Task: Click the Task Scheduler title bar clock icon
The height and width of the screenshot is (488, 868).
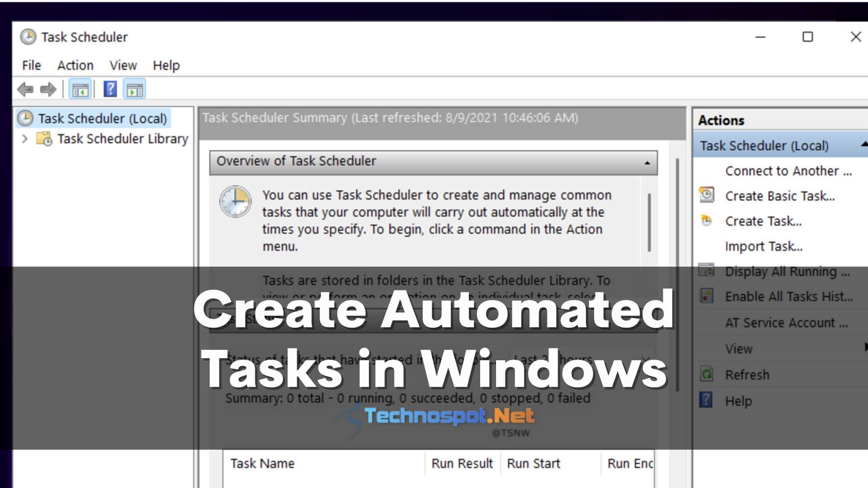Action: click(x=28, y=37)
